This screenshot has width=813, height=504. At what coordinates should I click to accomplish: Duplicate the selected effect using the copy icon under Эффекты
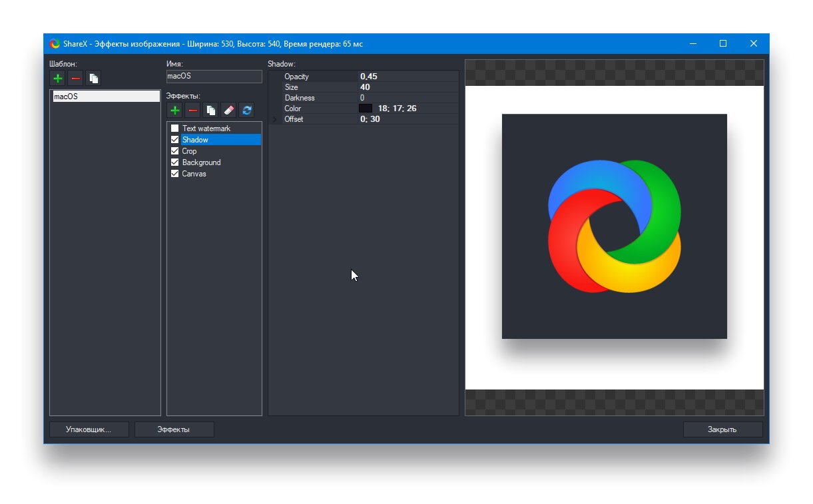point(211,111)
